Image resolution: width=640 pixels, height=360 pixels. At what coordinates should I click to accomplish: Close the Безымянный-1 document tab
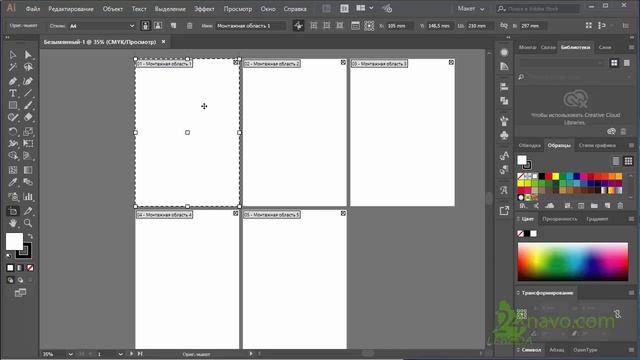164,42
